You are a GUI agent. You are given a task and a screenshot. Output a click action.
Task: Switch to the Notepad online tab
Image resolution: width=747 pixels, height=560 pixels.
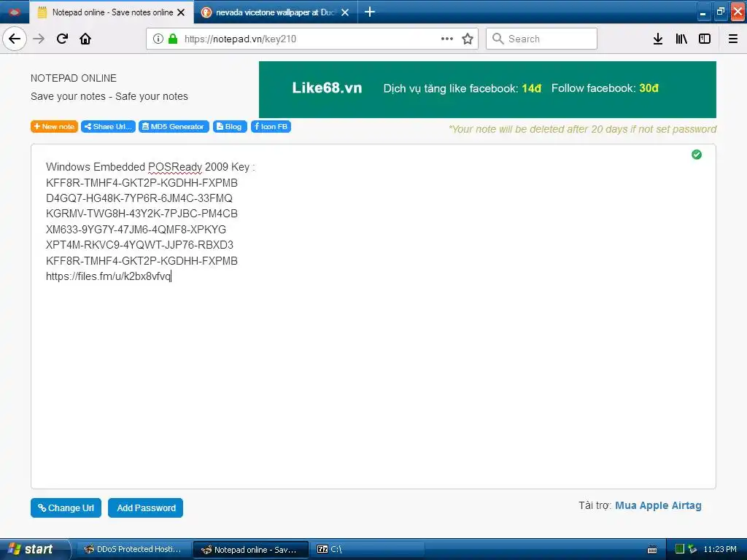coord(112,12)
